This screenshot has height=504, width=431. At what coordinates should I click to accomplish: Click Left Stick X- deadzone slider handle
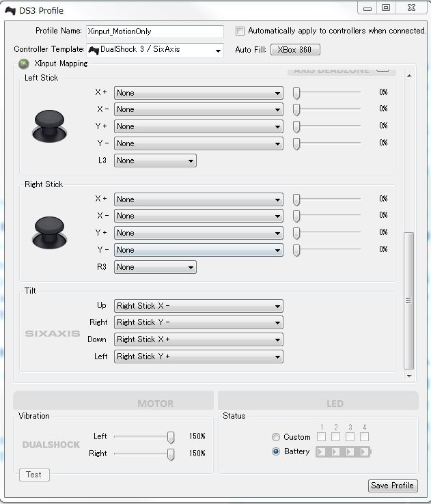tap(296, 109)
